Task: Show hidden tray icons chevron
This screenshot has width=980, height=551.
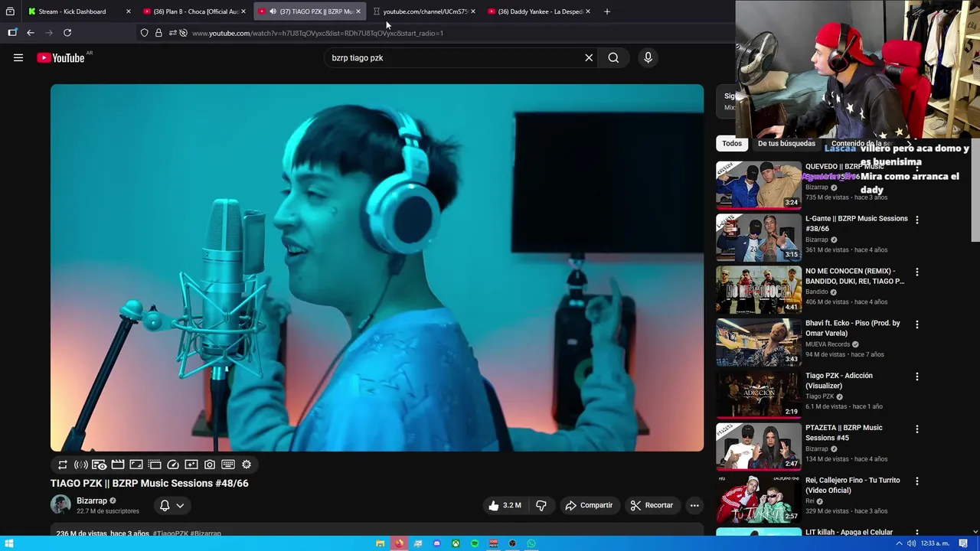Action: pos(899,543)
